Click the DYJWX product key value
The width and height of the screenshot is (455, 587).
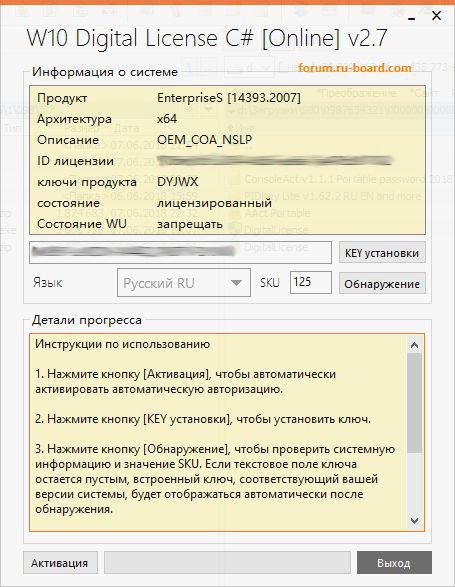tap(178, 182)
